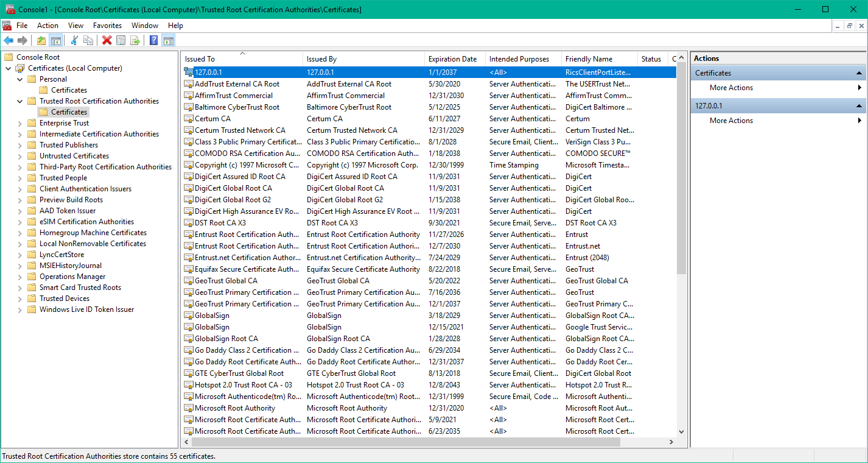The width and height of the screenshot is (868, 463).
Task: Toggle Show/Hide Console Tree toolbar icon
Action: click(55, 40)
